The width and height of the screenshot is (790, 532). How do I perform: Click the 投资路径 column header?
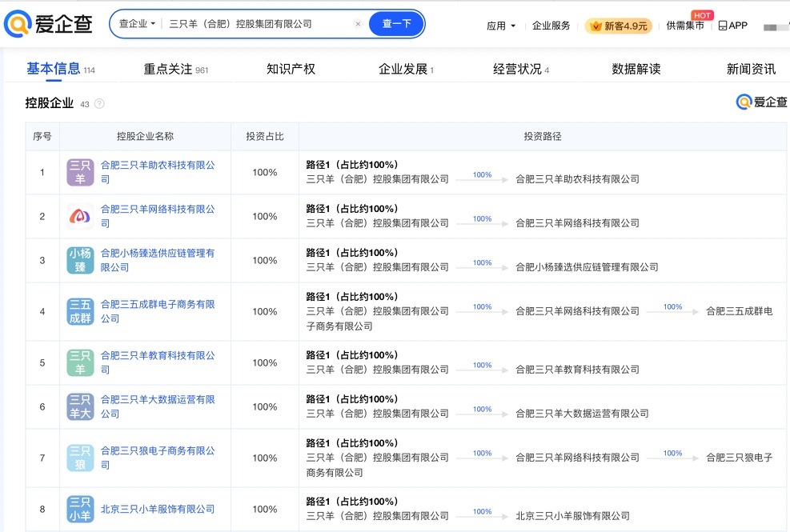pyautogui.click(x=543, y=136)
